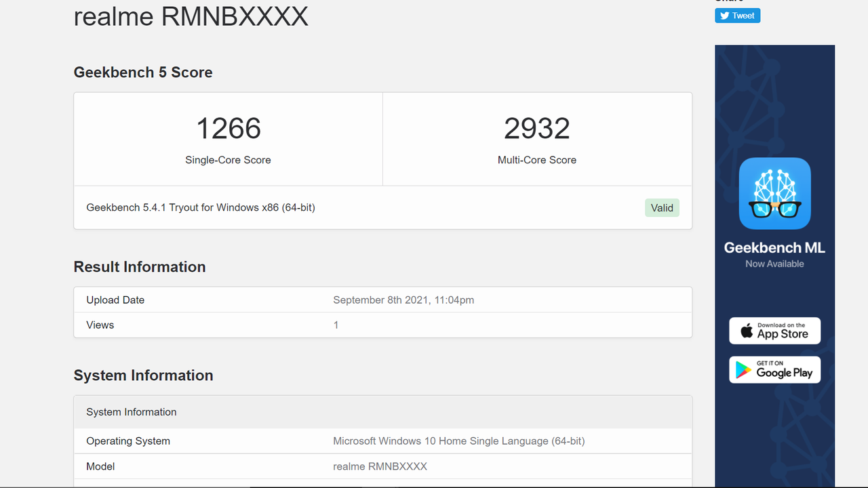Click the Valid status badge
Image resolution: width=868 pixels, height=488 pixels.
(662, 207)
